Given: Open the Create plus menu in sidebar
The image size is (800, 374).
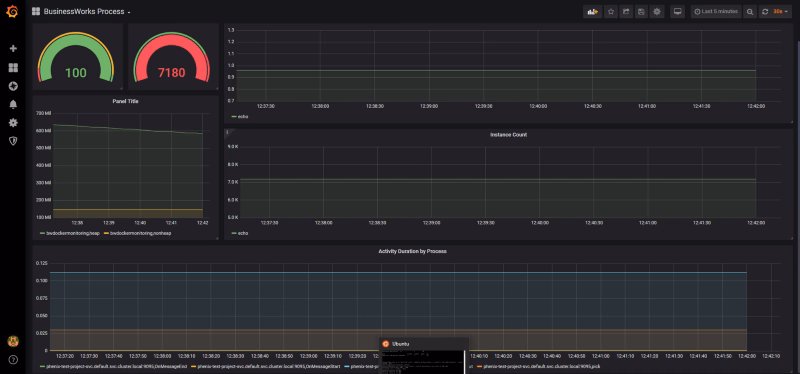Looking at the screenshot, I should (13, 48).
